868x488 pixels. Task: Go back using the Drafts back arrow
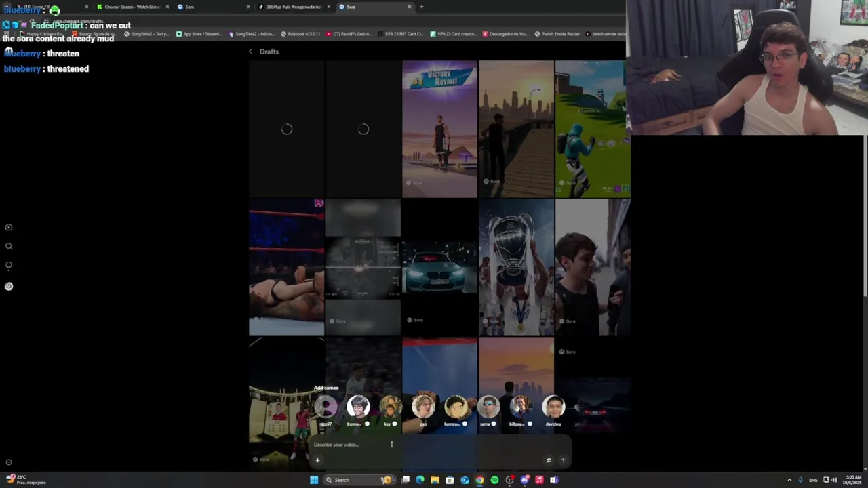click(250, 52)
